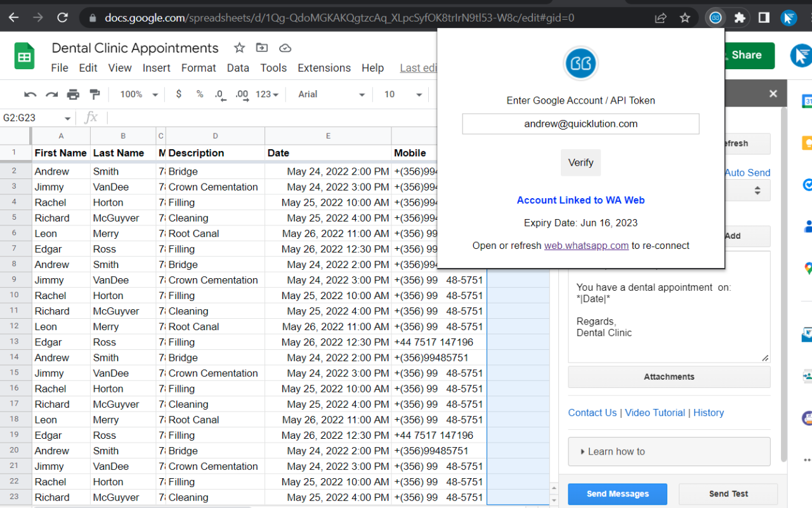This screenshot has height=508, width=812.
Task: Open Google Calendar in the side panel
Action: pos(807,102)
